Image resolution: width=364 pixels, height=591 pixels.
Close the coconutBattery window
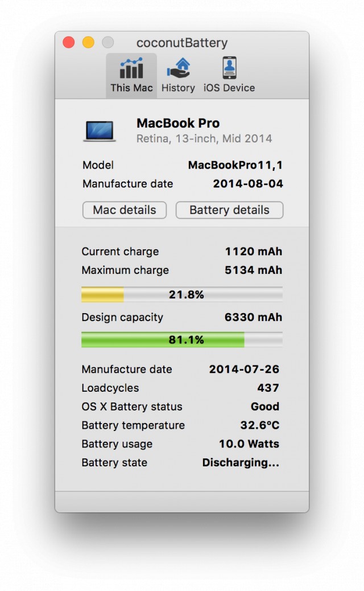tap(69, 43)
